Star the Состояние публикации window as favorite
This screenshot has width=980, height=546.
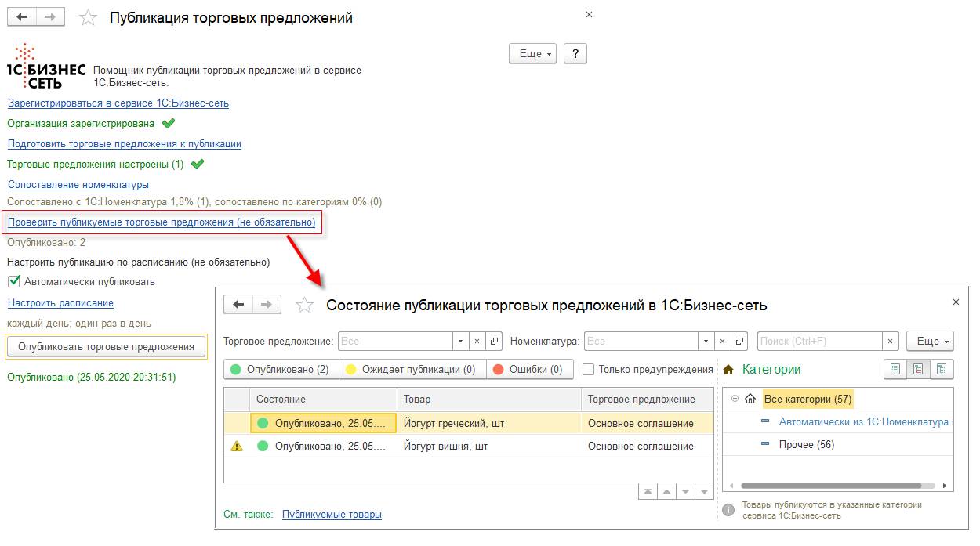coord(304,306)
